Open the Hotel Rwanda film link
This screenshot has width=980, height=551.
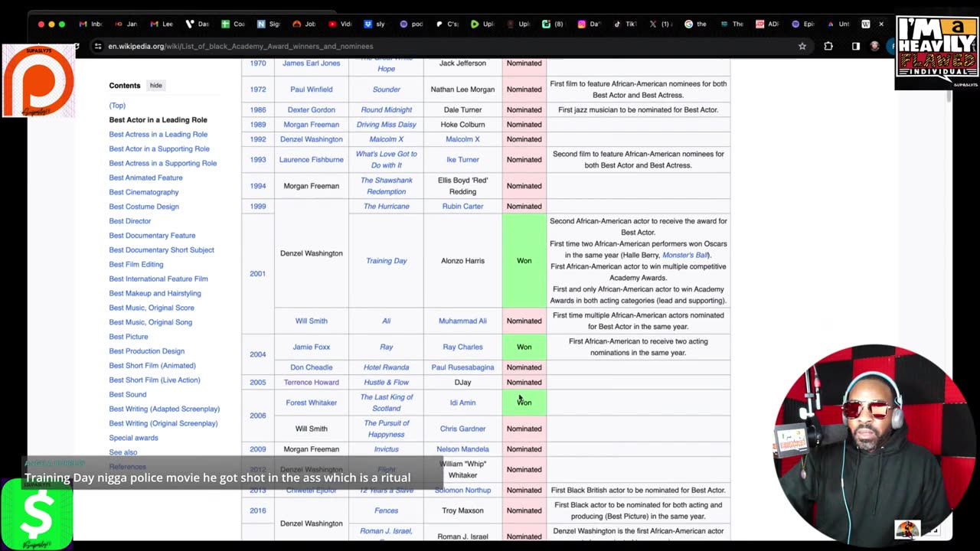pyautogui.click(x=386, y=367)
